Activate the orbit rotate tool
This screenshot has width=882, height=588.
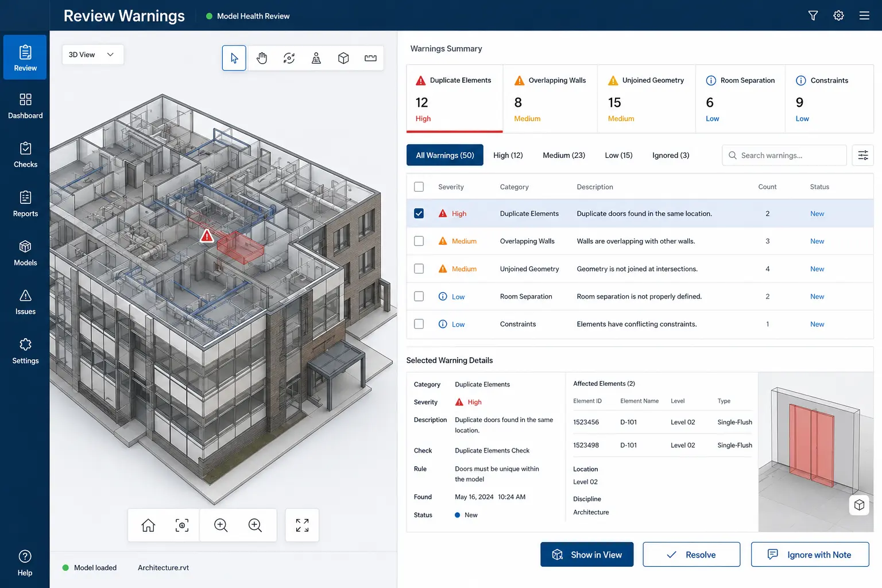pos(289,58)
